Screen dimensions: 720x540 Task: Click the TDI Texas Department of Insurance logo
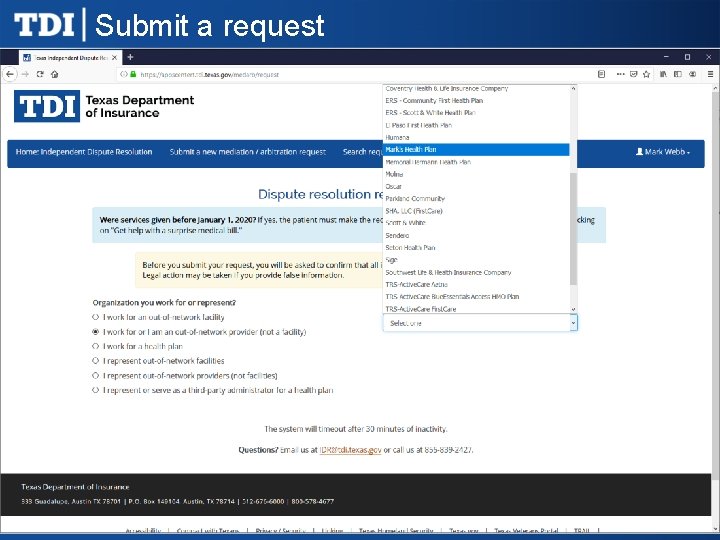click(104, 106)
